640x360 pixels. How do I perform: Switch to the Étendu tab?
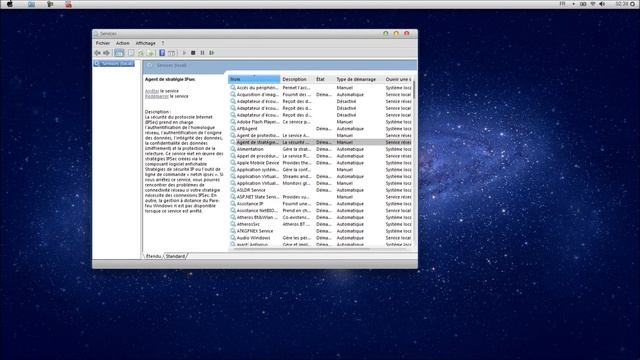coord(153,256)
